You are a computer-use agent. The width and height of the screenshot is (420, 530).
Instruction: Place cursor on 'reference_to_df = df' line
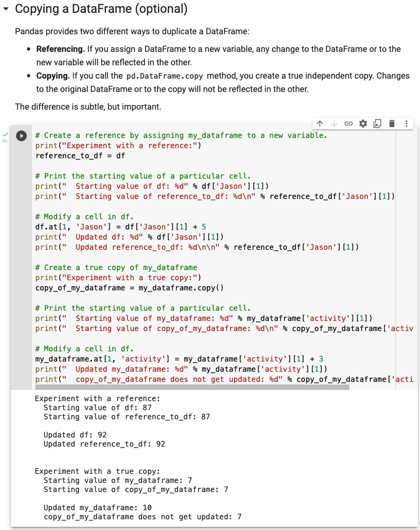[80, 156]
